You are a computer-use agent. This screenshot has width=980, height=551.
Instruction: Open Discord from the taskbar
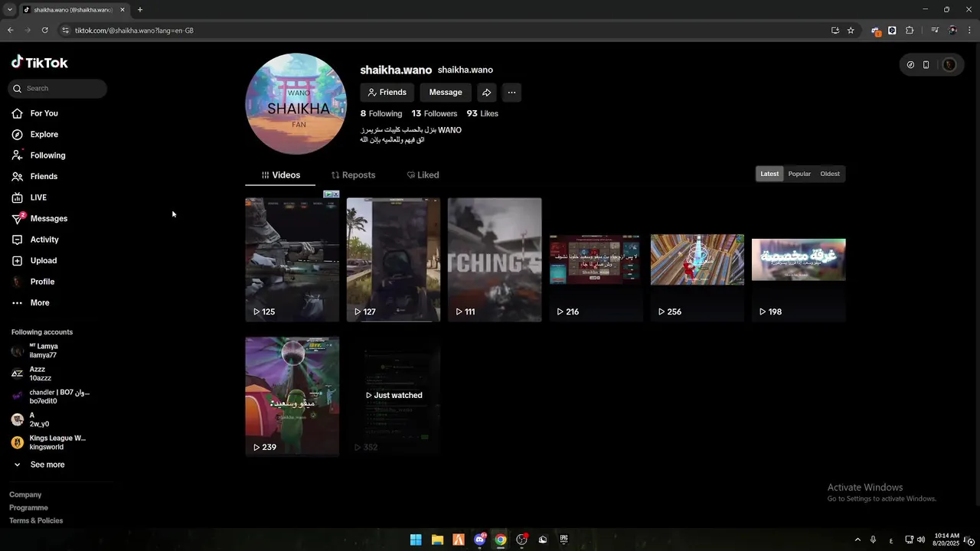coord(480,540)
